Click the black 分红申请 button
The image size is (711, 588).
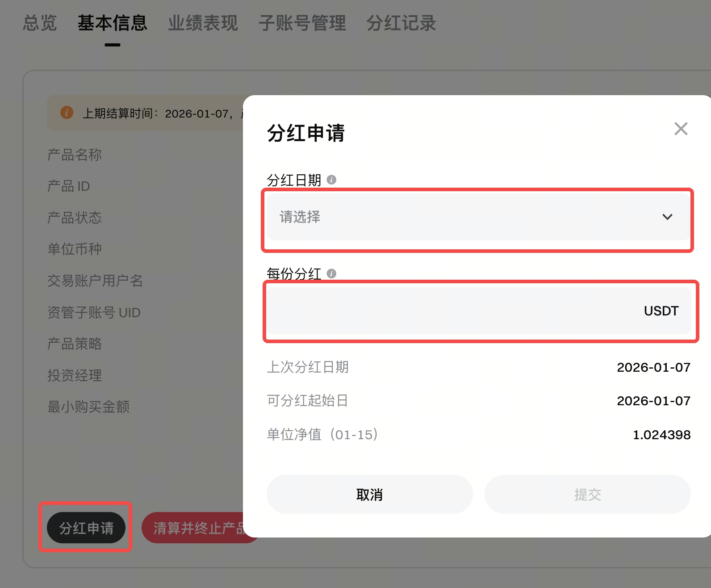(x=86, y=528)
